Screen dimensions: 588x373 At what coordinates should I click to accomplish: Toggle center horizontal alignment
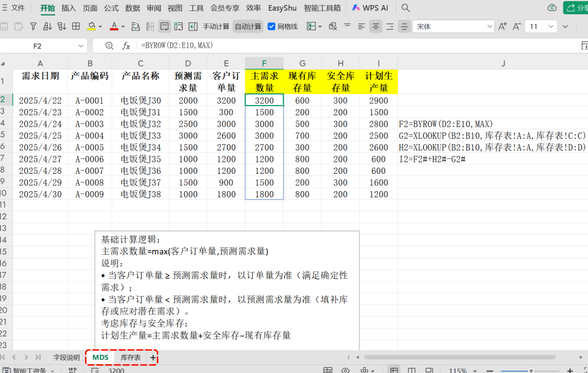(x=376, y=26)
